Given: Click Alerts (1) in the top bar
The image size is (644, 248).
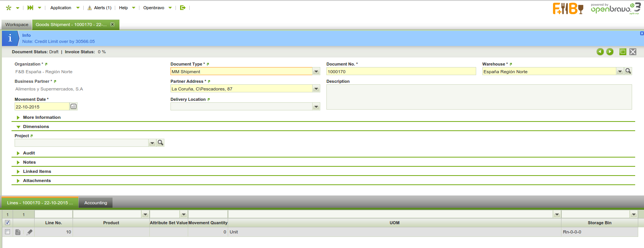Looking at the screenshot, I should (100, 8).
